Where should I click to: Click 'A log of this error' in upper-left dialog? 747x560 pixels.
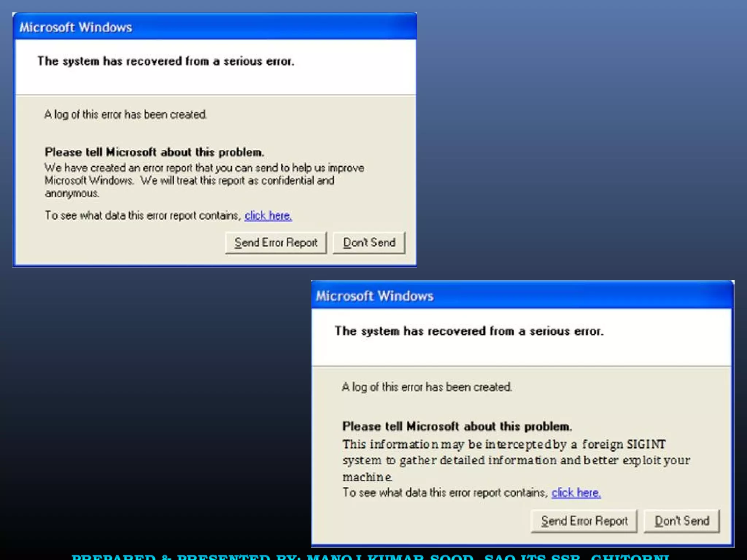[x=125, y=114]
